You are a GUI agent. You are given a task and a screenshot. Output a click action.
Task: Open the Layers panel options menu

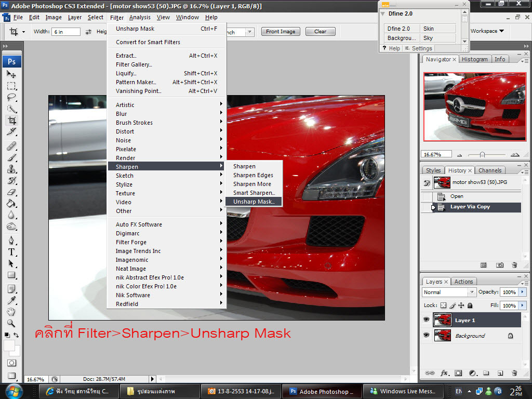click(525, 283)
